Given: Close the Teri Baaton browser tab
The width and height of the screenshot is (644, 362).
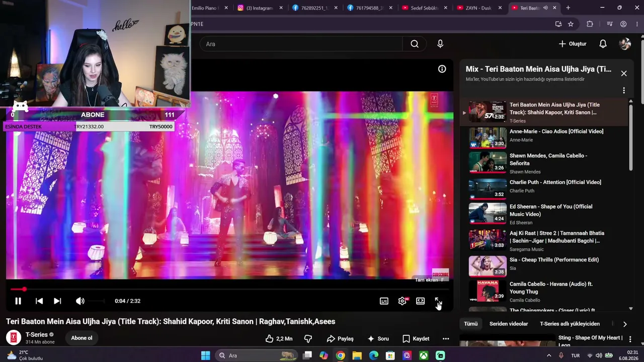Looking at the screenshot, I should point(554,8).
